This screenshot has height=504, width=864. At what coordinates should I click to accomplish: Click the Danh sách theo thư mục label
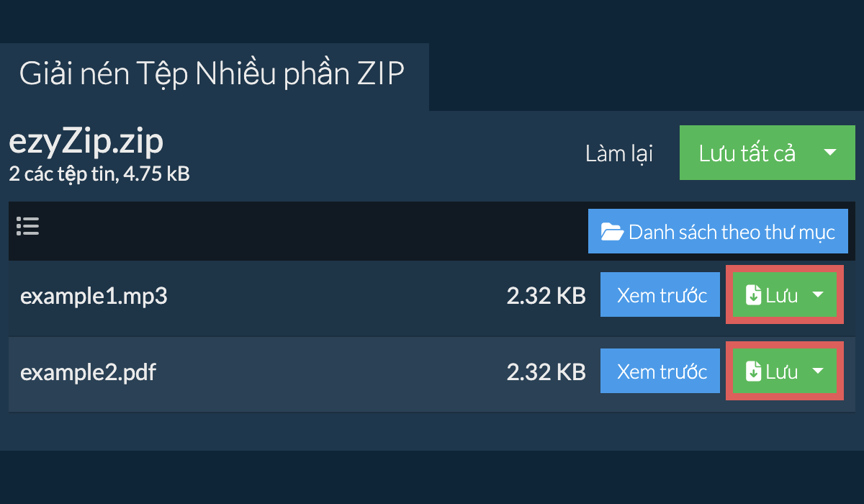point(732,232)
